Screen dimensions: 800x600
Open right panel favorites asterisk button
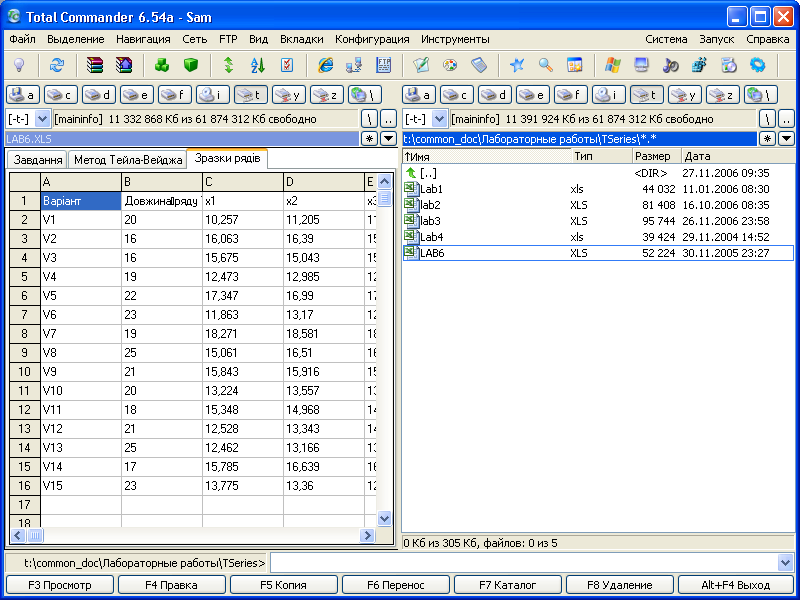[767, 138]
